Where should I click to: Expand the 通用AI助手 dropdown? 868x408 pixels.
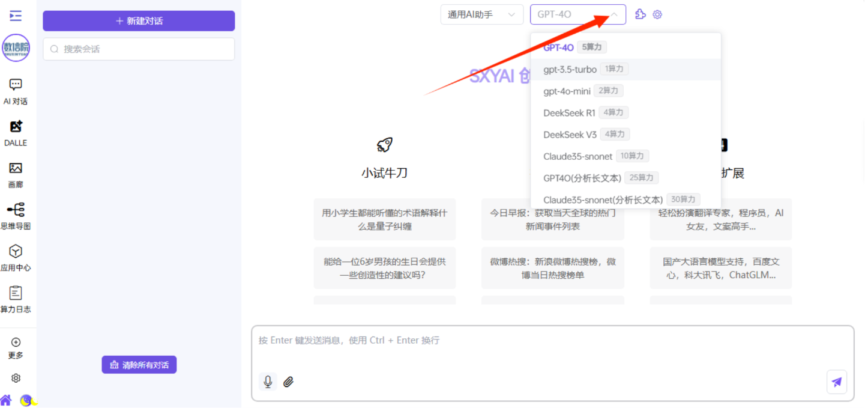pos(481,14)
